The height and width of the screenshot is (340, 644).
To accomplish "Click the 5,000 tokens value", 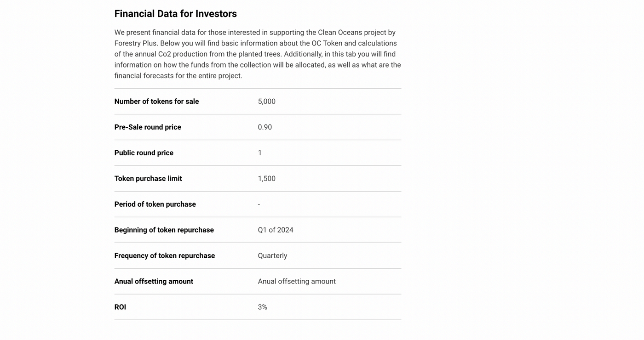I will coord(266,102).
